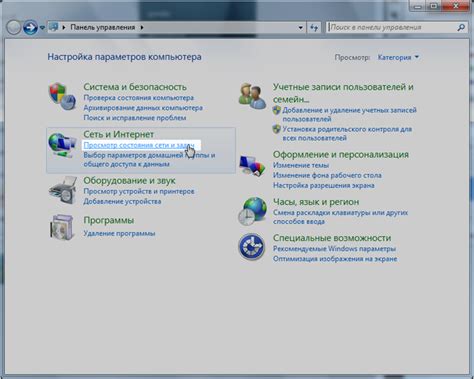Screen dimensions: 474x379
Task: Click the System and Security shield icon
Action: (x=62, y=97)
